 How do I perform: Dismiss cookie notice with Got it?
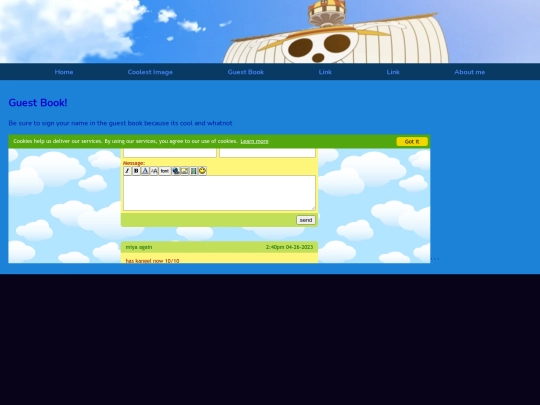[x=412, y=142]
